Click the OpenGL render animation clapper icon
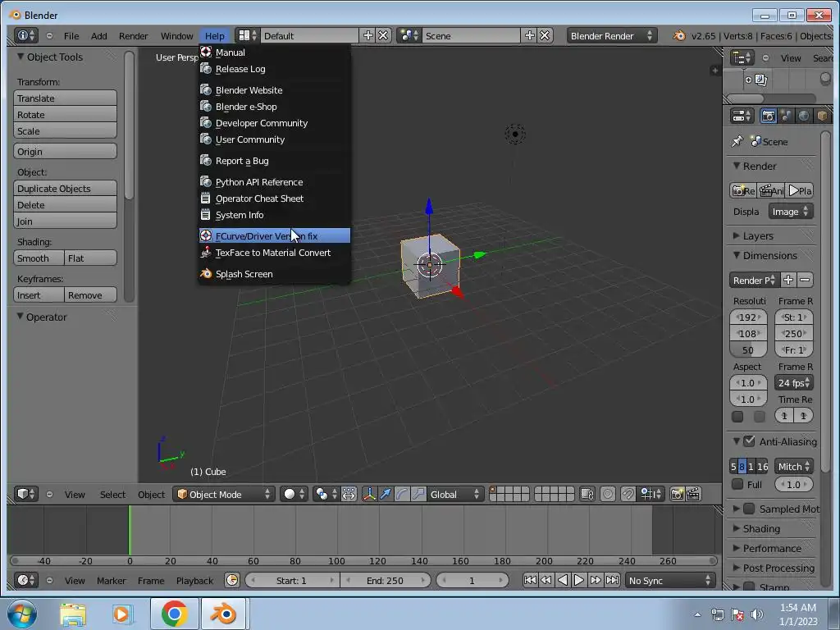The height and width of the screenshot is (630, 840). [x=693, y=494]
